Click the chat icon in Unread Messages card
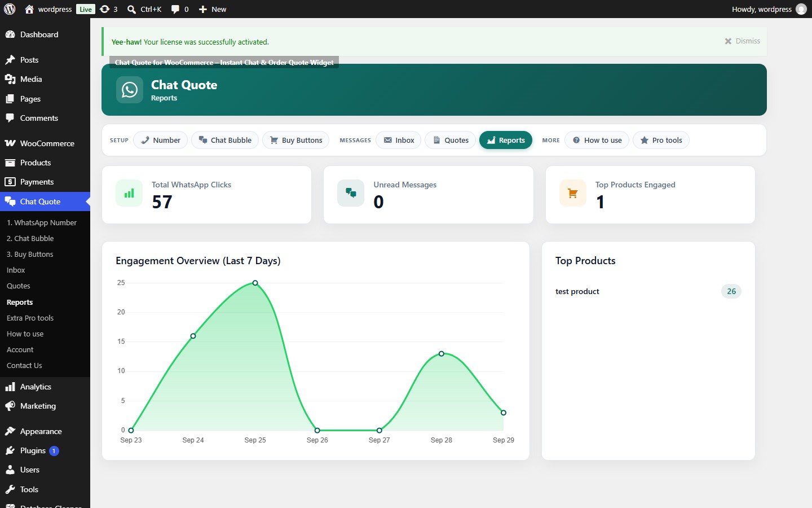Screen dimensions: 812x508 click(x=351, y=193)
